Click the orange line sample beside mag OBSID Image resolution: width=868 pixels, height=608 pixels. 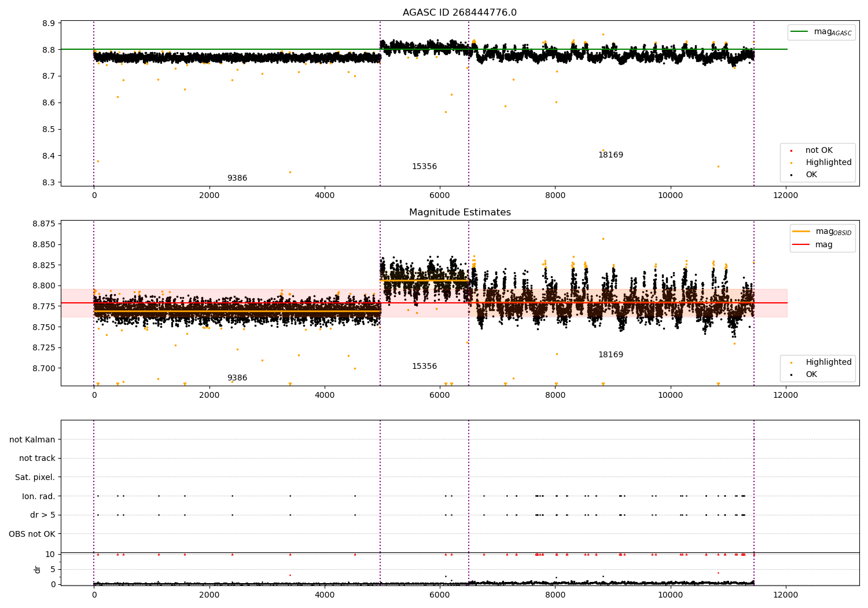[x=801, y=232]
